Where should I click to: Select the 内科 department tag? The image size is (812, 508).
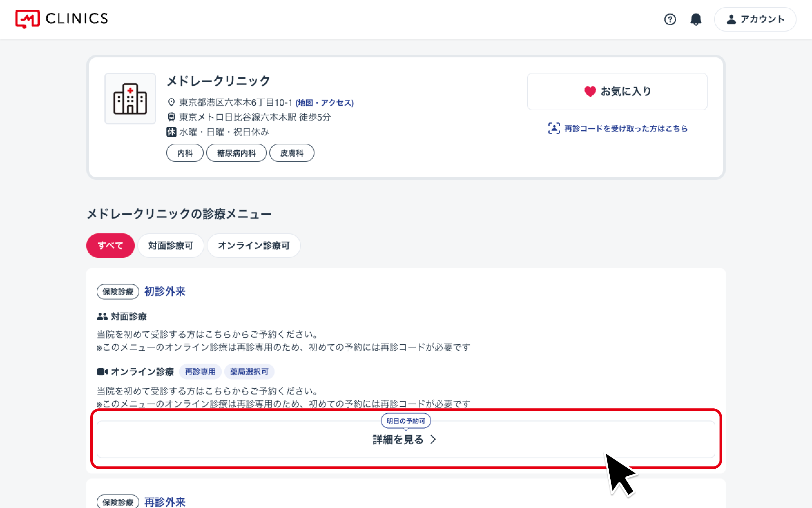[185, 153]
